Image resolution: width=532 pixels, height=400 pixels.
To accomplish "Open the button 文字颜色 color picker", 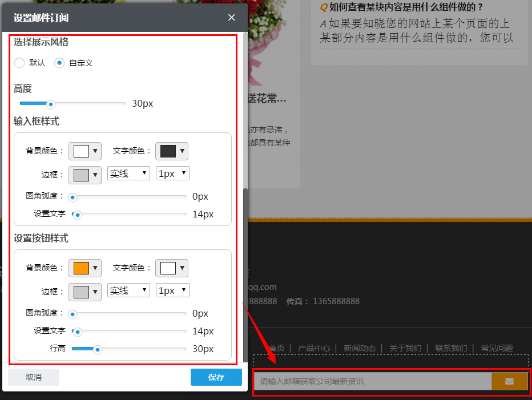I will click(x=172, y=268).
